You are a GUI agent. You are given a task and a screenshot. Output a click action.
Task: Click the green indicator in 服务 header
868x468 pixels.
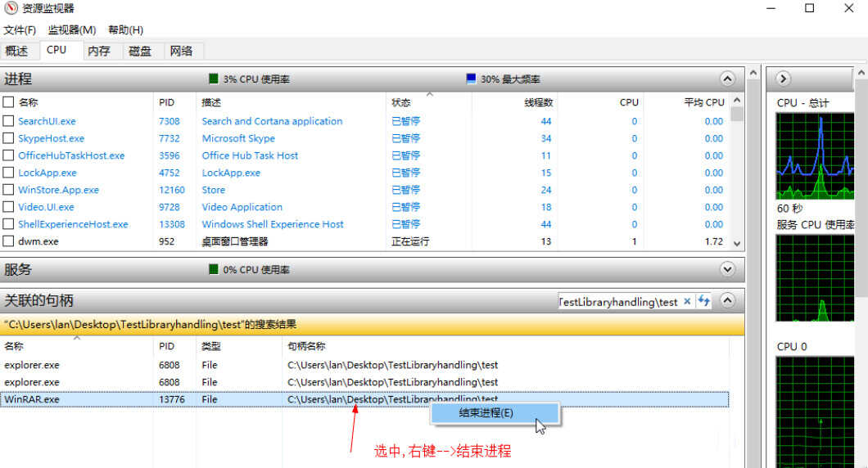pos(214,269)
